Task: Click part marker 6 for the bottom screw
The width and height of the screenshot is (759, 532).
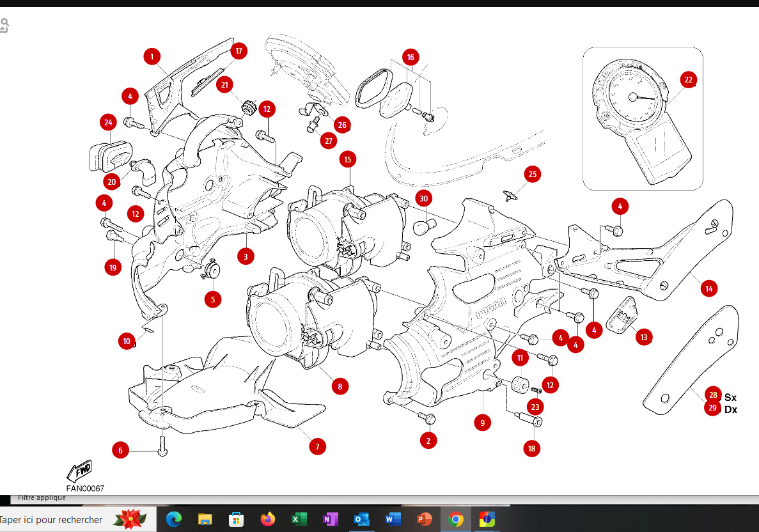Action: (120, 451)
